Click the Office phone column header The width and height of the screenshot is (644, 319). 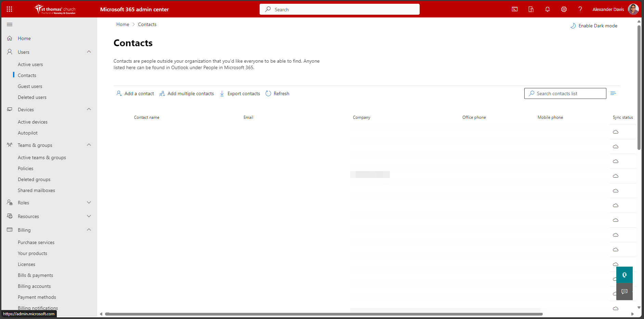[474, 117]
